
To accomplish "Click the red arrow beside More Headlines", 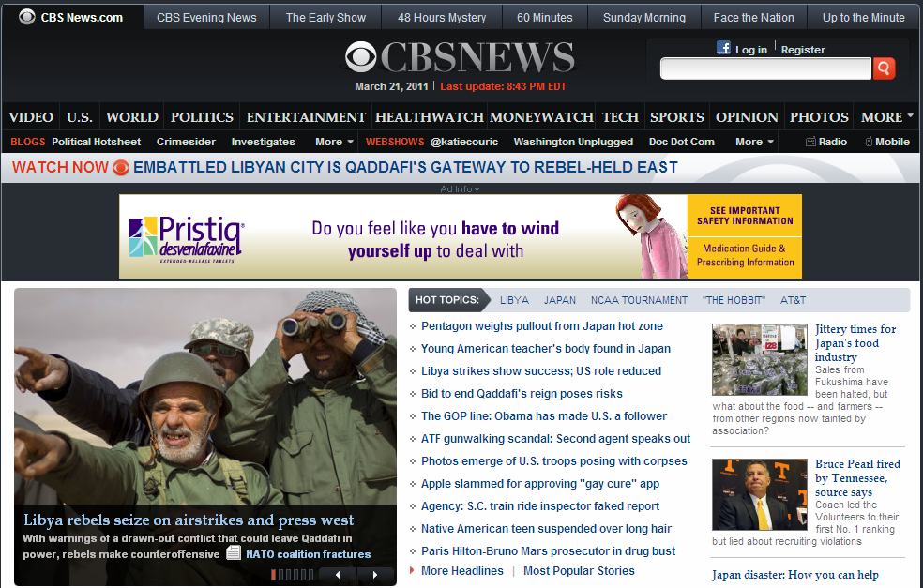I will tap(412, 570).
